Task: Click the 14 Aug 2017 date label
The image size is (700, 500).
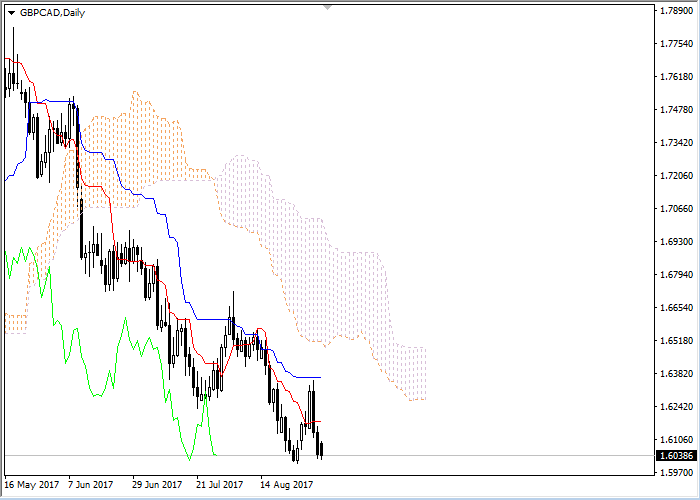Action: point(287,485)
